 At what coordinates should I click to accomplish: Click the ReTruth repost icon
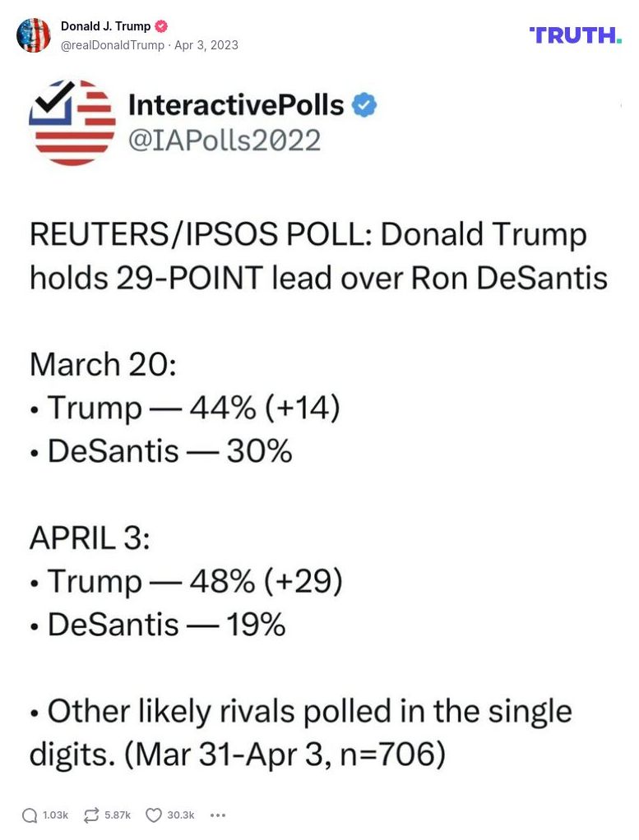pyautogui.click(x=90, y=815)
